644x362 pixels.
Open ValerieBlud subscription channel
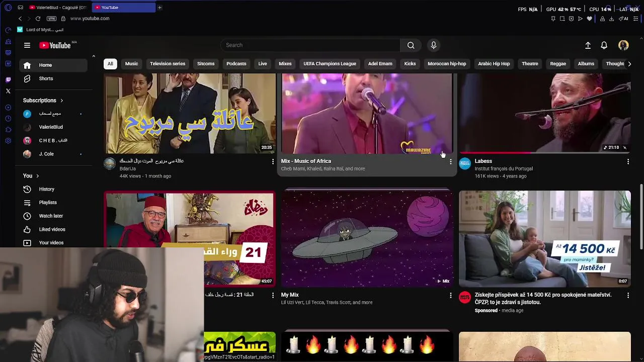53,127
